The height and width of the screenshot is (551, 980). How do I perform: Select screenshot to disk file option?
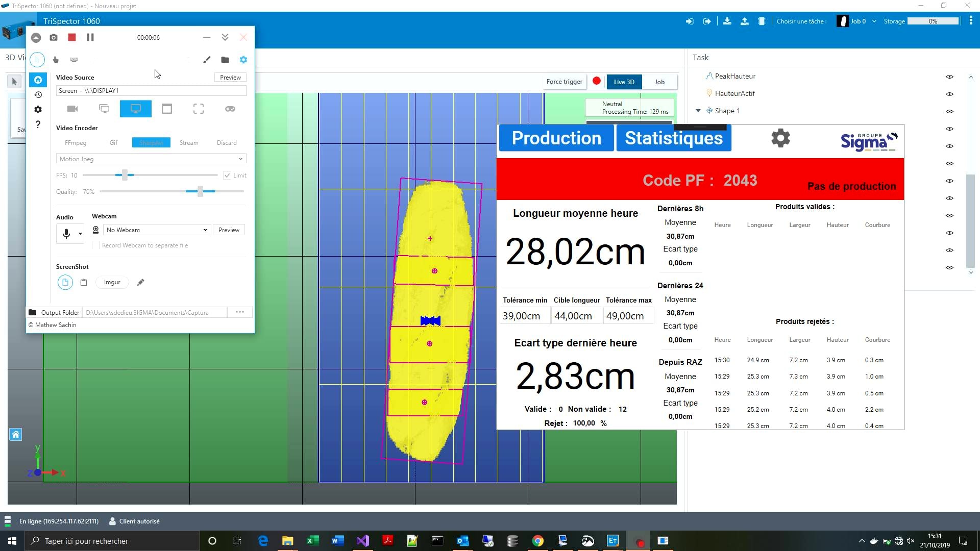[x=65, y=282]
